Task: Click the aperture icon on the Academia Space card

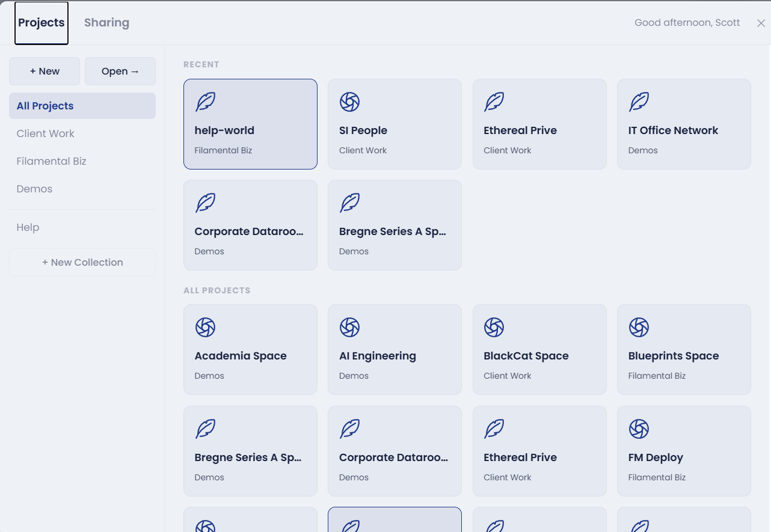Action: point(205,327)
